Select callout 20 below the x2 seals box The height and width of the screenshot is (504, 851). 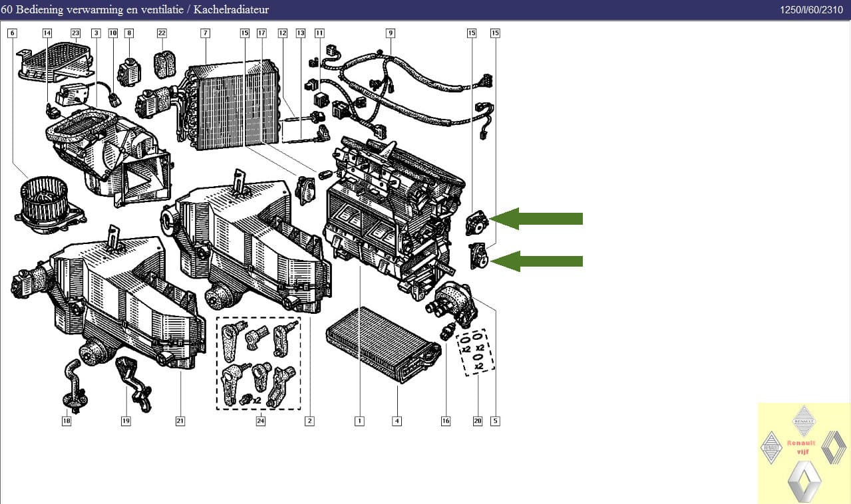477,420
